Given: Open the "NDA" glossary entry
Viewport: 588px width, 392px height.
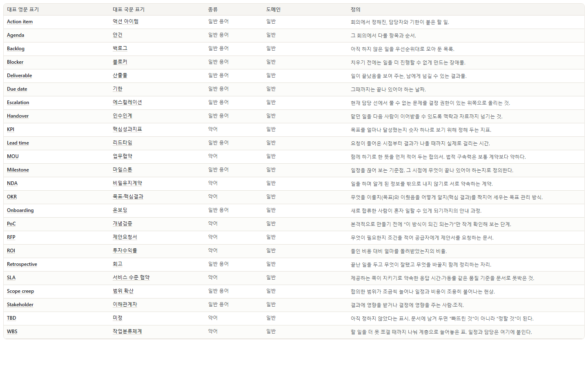Looking at the screenshot, I should pos(12,183).
